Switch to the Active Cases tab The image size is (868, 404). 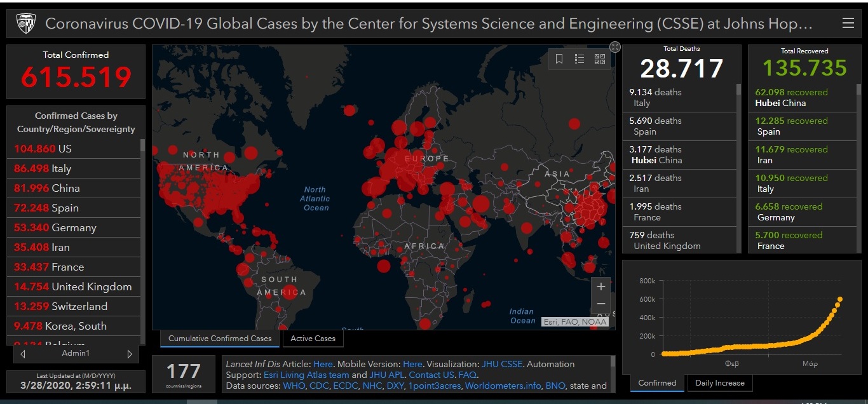[313, 339]
